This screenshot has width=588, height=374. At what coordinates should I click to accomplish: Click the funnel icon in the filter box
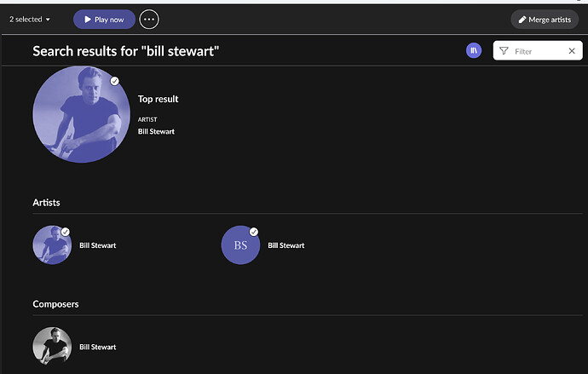click(504, 51)
